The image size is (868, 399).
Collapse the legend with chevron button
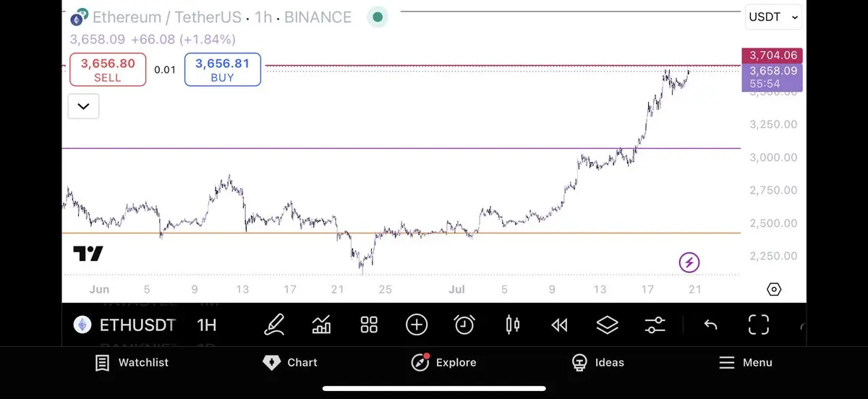coord(83,106)
